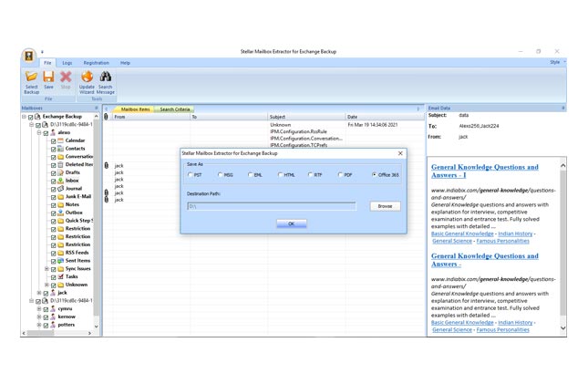The width and height of the screenshot is (588, 384).
Task: Collapse the Exchange Backup root node
Action: [x=24, y=117]
